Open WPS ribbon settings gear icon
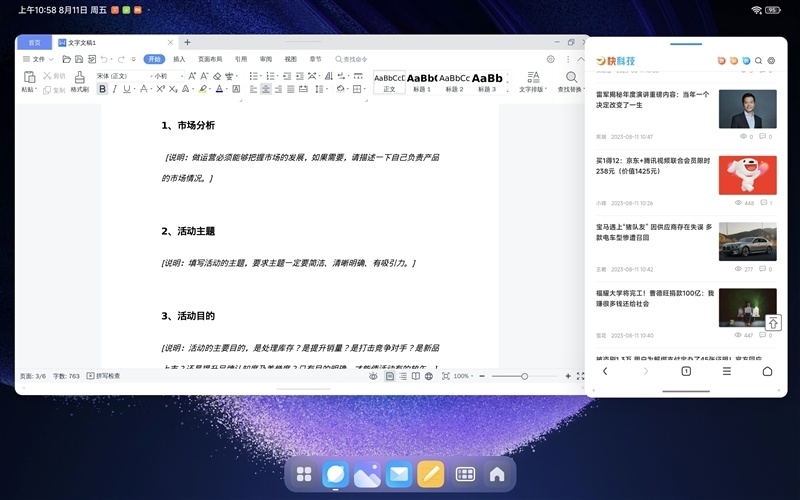This screenshot has height=500, width=800. [551, 59]
